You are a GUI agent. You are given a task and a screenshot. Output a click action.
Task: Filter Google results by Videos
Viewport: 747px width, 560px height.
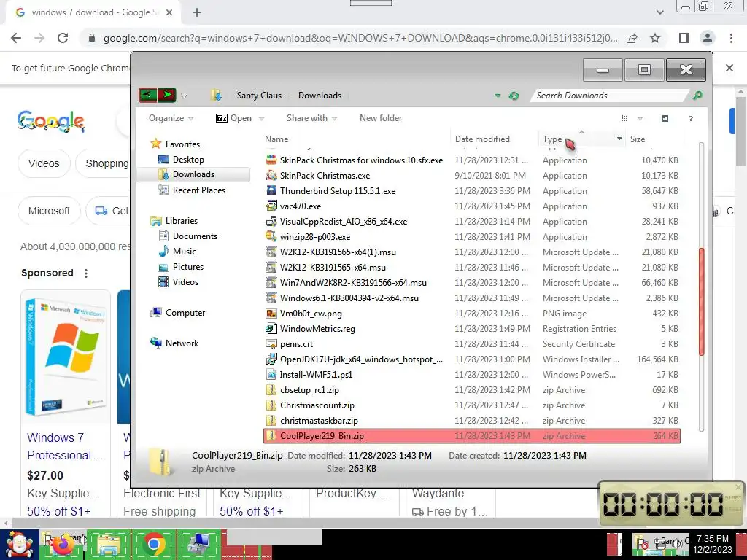tap(44, 163)
